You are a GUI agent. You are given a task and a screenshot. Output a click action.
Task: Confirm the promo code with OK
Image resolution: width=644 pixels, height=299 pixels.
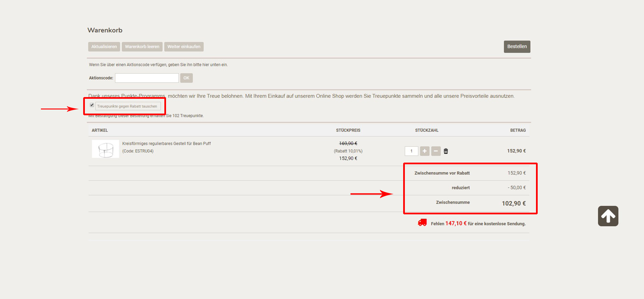[186, 78]
